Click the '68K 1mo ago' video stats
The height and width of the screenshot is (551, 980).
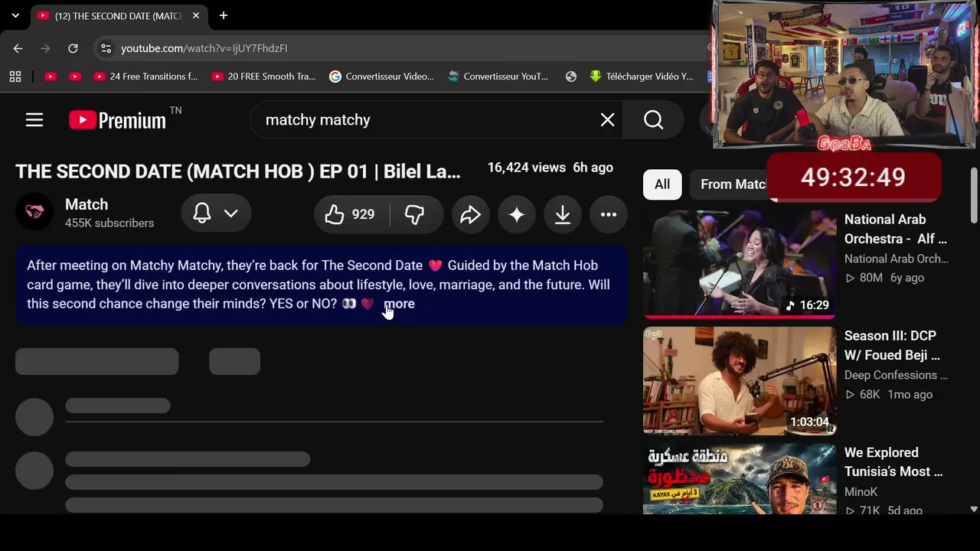point(889,395)
